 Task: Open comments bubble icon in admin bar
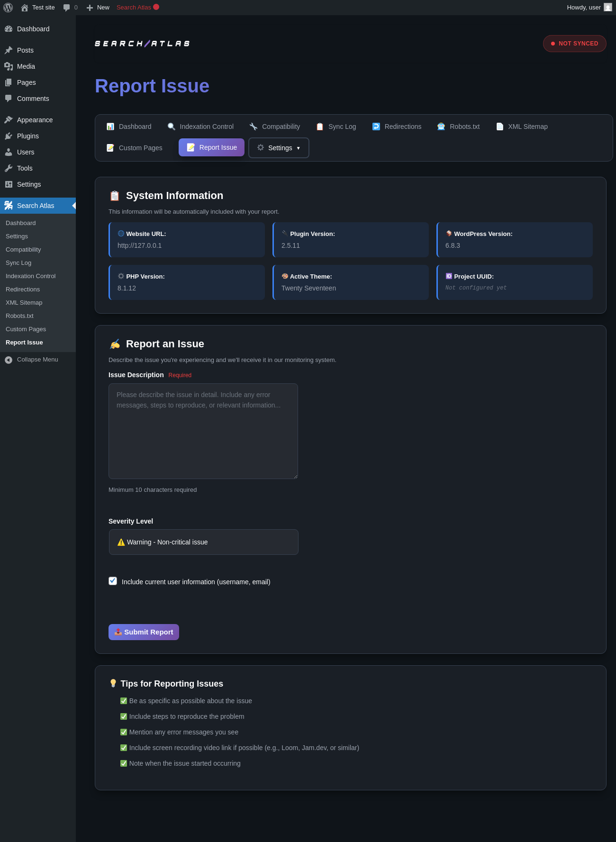click(x=66, y=8)
